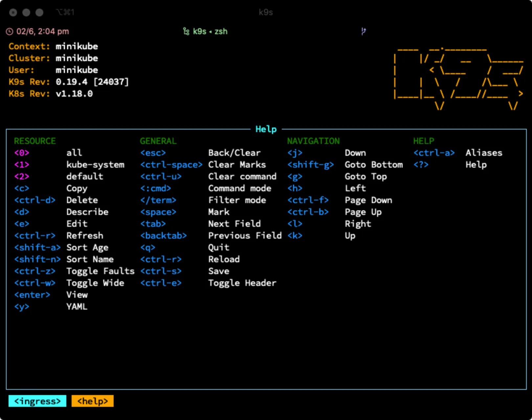This screenshot has height=420, width=532.
Task: Click the RESOURCE column heading
Action: (35, 141)
